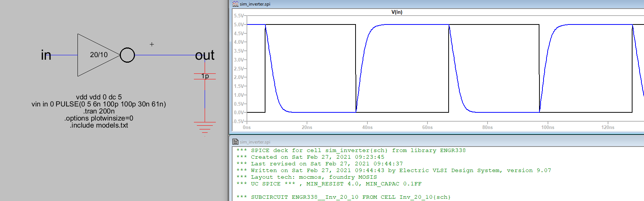Select the '.tran 200n' directive text

(99, 111)
